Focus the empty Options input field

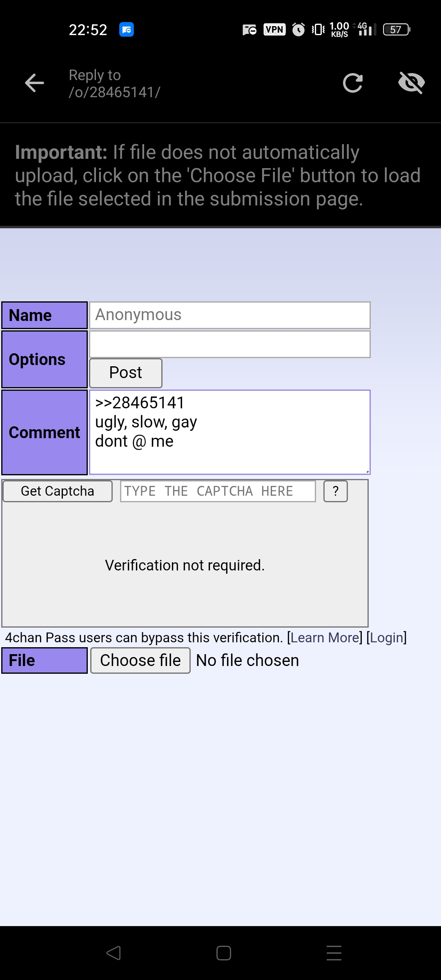point(230,344)
